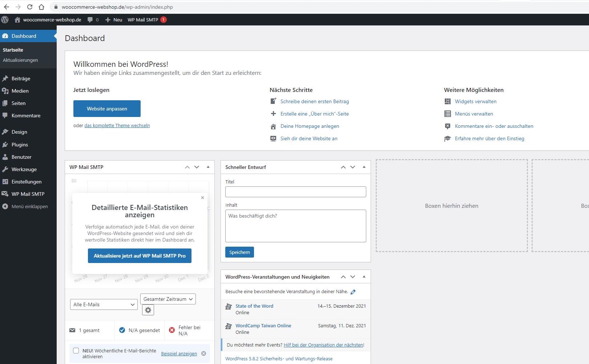589x364 pixels.
Task: Click Aktualisiere jetzt auf WP Mail SMTP Pro
Action: pyautogui.click(x=140, y=256)
